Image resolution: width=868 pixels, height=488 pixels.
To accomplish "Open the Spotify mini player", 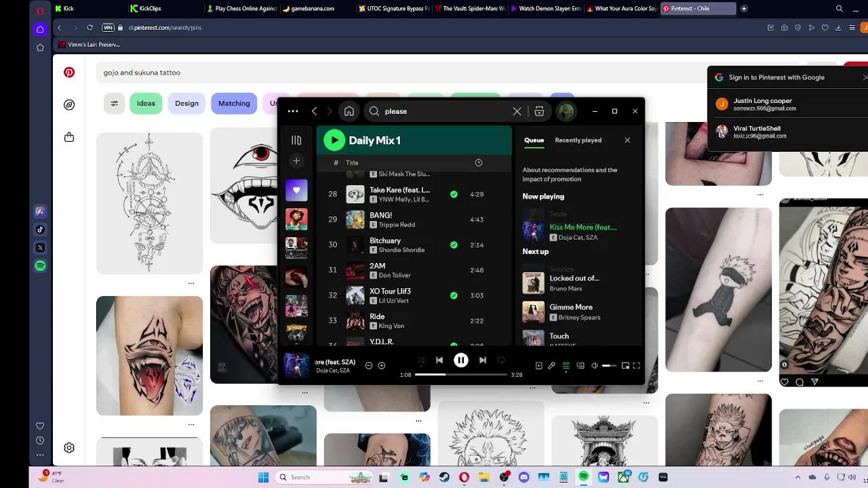I will (625, 366).
